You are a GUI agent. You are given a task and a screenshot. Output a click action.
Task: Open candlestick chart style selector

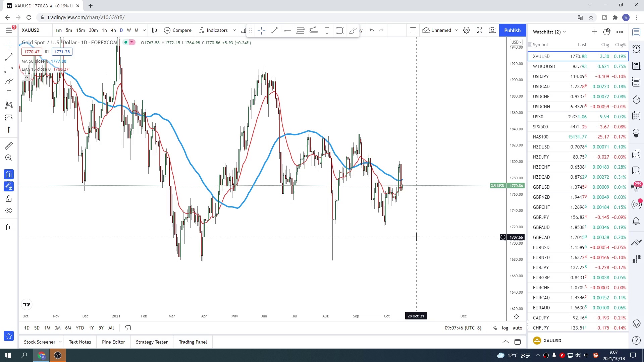click(154, 31)
